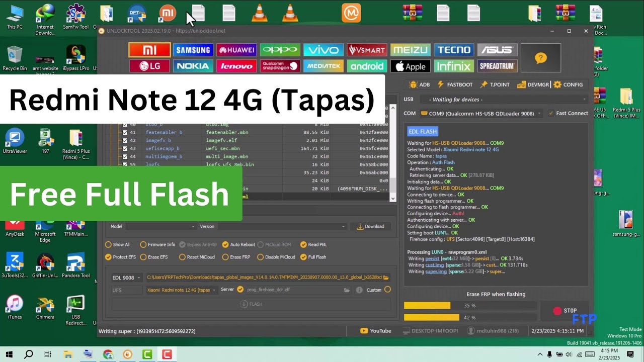Image resolution: width=644 pixels, height=362 pixels.
Task: Select the ASUS brand logo
Action: point(497,50)
